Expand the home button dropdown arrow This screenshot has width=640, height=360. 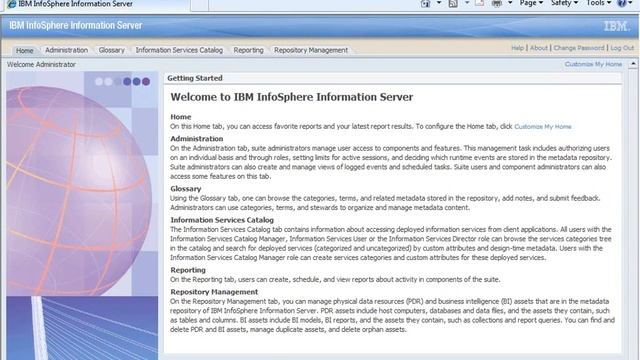[439, 3]
